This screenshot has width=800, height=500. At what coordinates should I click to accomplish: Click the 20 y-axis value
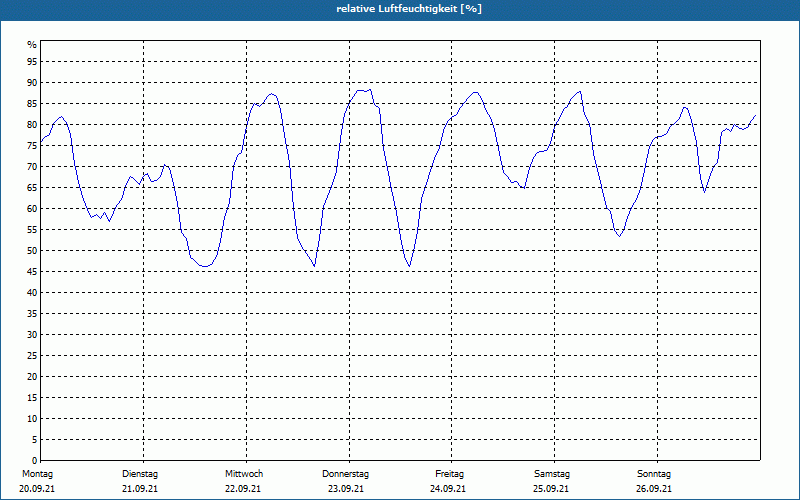click(x=32, y=377)
